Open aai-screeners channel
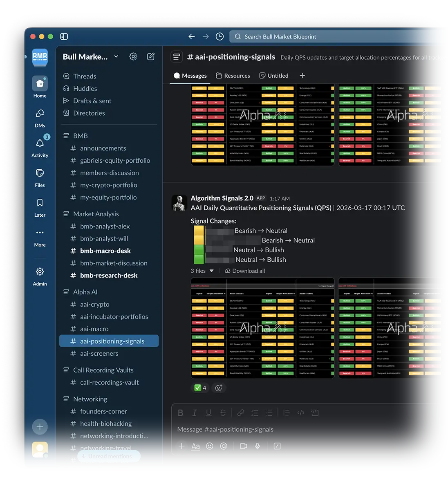 [99, 354]
